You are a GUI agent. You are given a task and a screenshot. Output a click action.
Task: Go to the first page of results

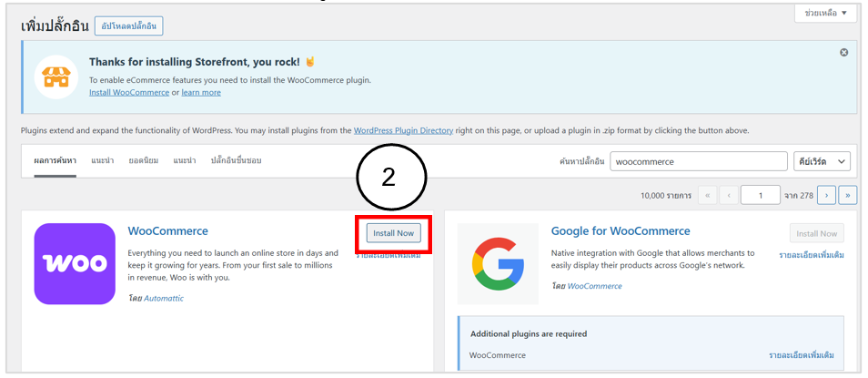point(707,195)
